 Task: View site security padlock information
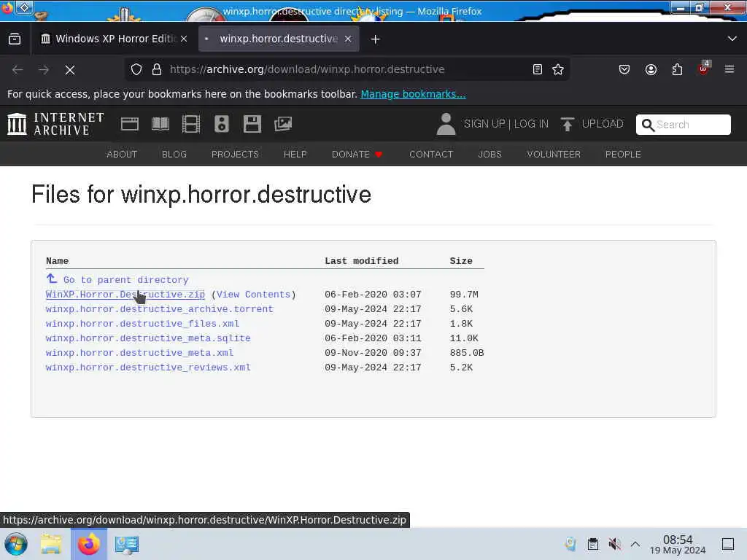tap(157, 69)
